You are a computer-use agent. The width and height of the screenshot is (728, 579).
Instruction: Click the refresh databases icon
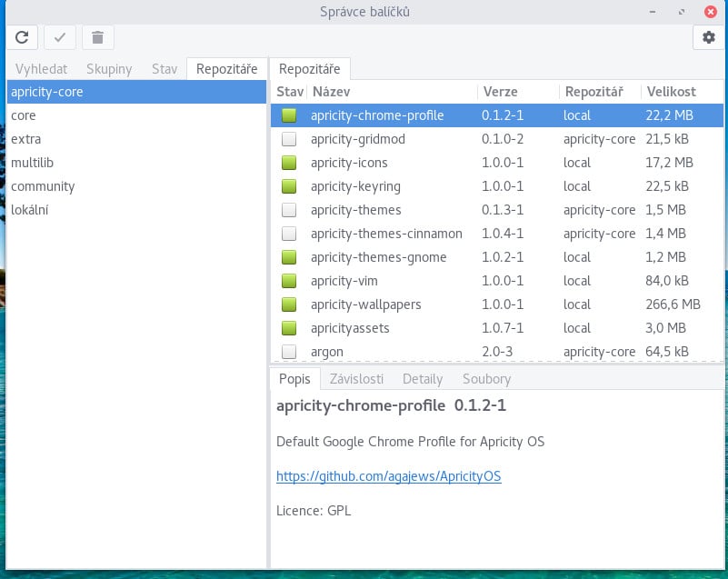click(x=22, y=37)
